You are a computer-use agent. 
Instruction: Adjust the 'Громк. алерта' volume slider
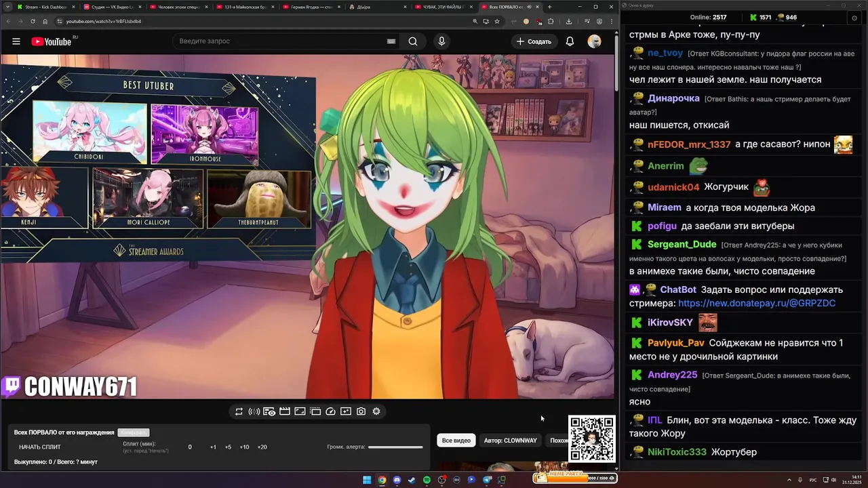click(x=395, y=447)
